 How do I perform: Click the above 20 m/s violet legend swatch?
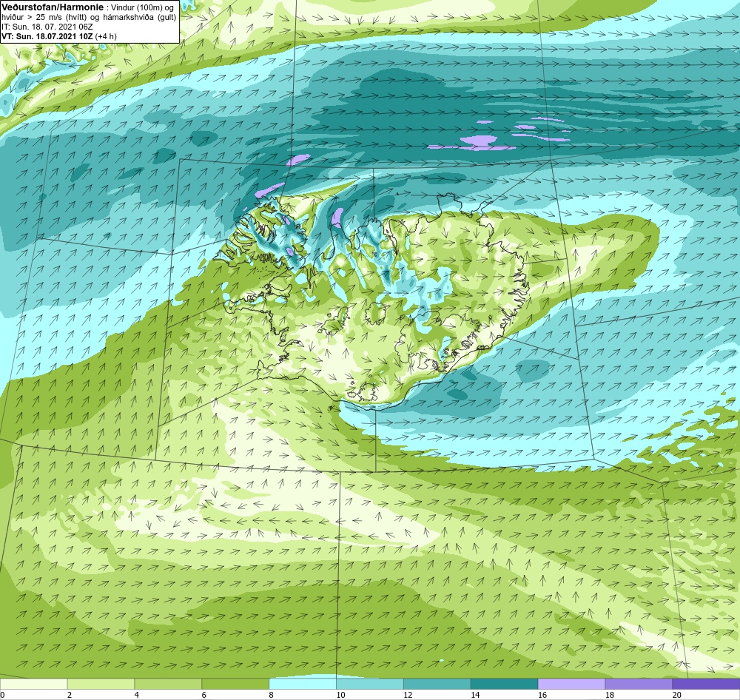707,684
